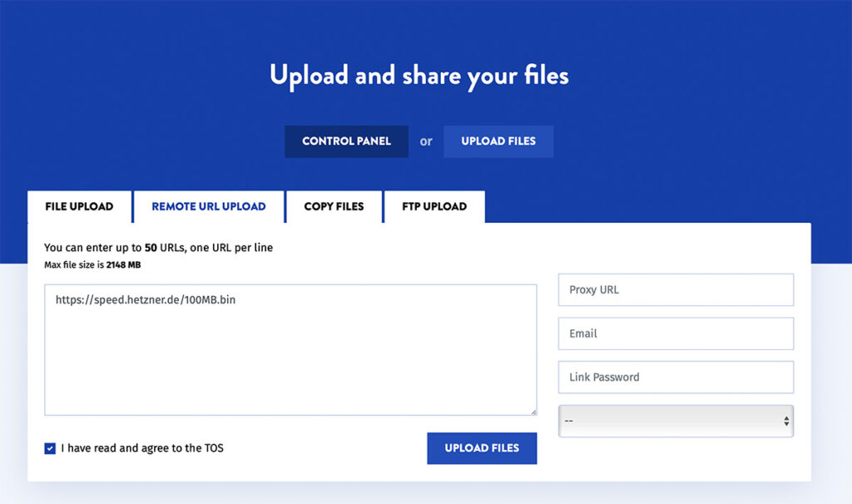Click the "You can enter up to 50 URLs" text
This screenshot has height=504, width=852.
[x=158, y=248]
